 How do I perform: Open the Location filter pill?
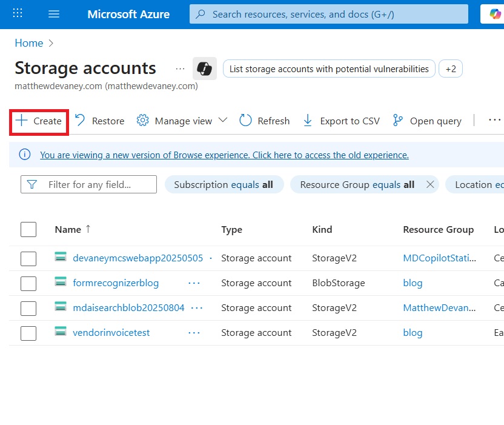475,184
